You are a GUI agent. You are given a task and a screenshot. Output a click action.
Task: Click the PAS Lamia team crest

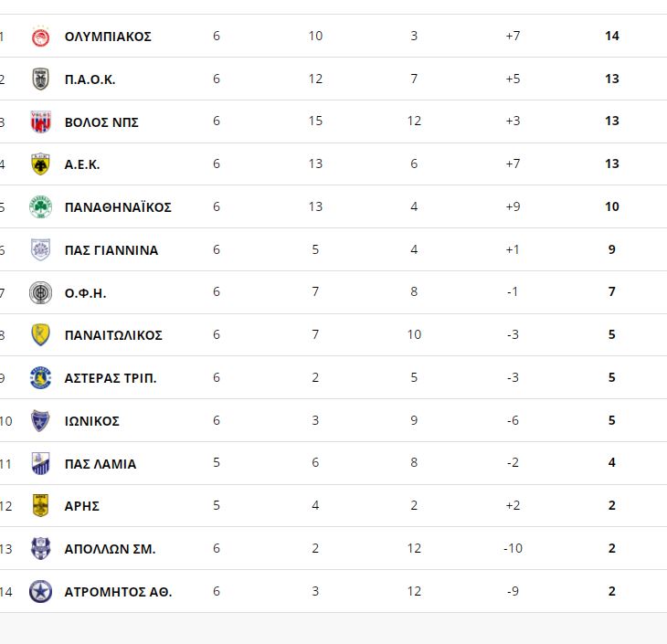click(x=40, y=464)
